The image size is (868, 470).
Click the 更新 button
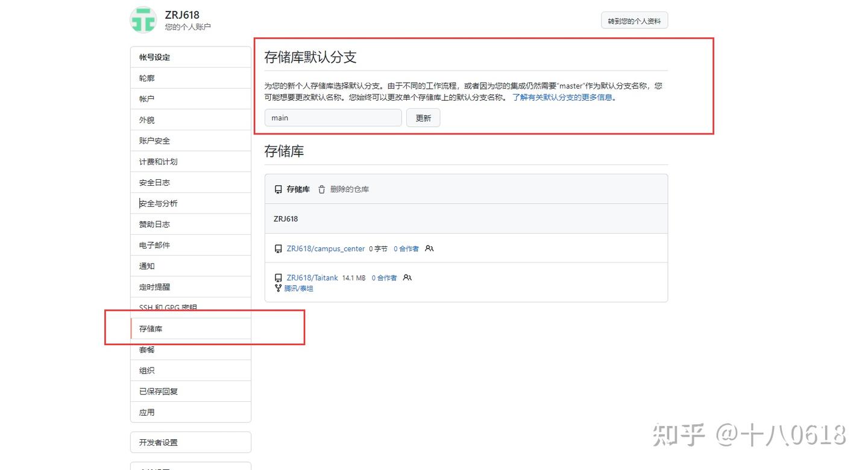tap(423, 118)
